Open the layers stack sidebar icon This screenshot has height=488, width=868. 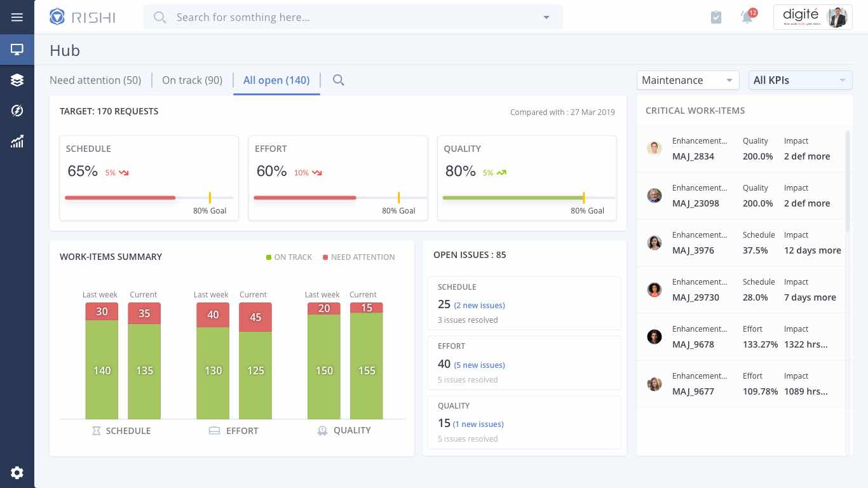tap(17, 80)
